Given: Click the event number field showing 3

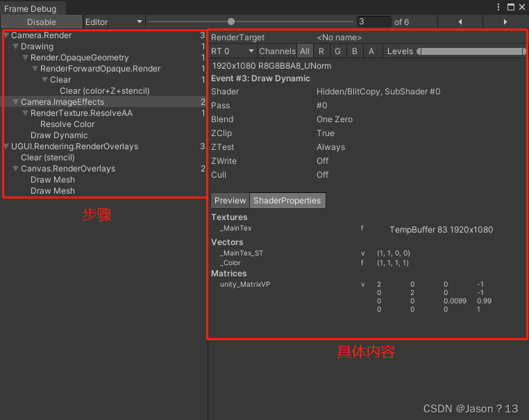Looking at the screenshot, I should click(x=373, y=22).
